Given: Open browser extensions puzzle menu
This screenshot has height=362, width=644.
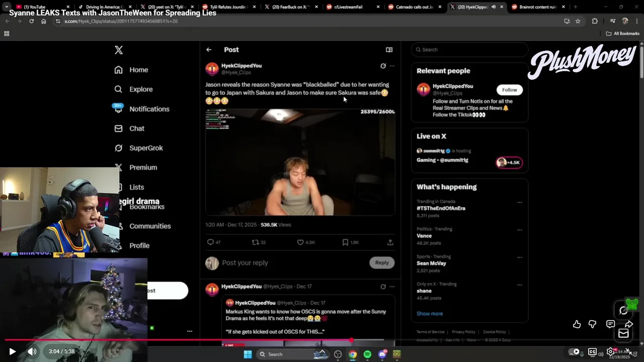Looking at the screenshot, I should pyautogui.click(x=595, y=21).
